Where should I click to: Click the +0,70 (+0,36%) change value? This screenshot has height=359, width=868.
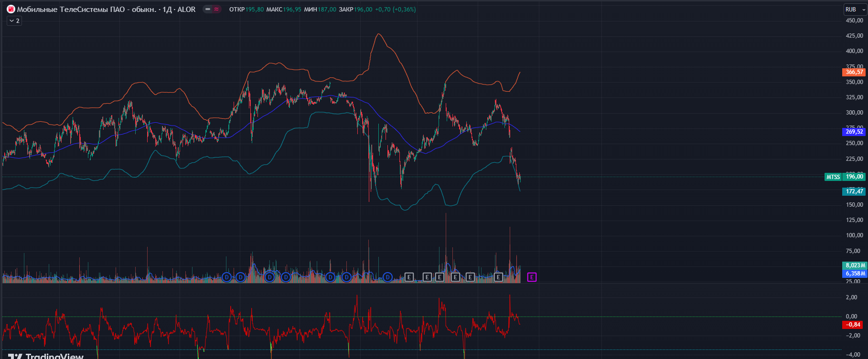coord(395,10)
